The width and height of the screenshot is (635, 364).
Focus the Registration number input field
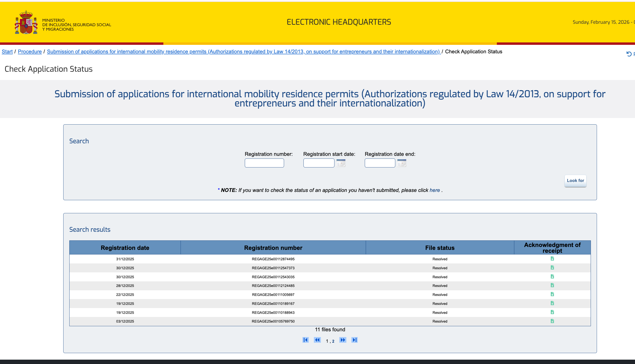264,163
